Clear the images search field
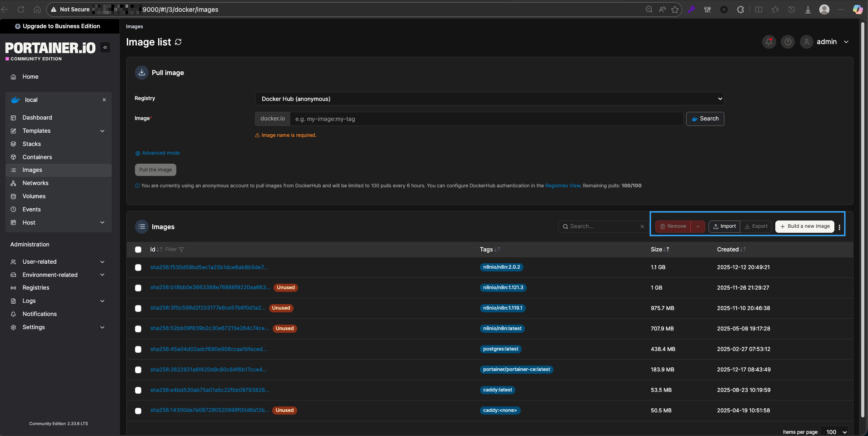Viewport: 868px width, 436px height. pyautogui.click(x=642, y=226)
